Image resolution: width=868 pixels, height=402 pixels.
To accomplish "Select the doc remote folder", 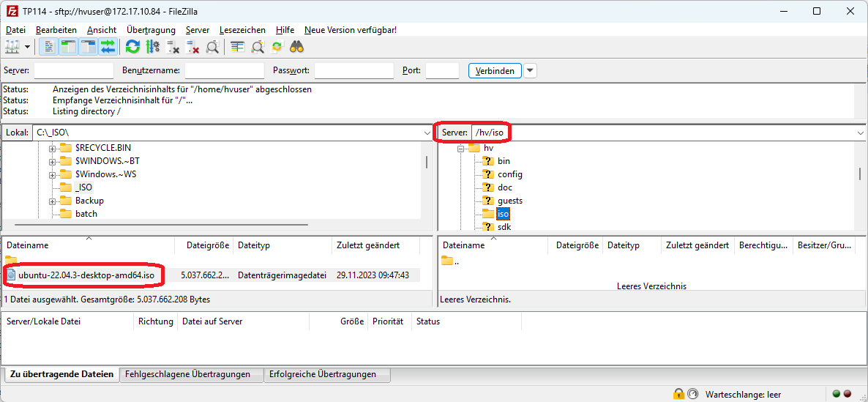I will 505,187.
